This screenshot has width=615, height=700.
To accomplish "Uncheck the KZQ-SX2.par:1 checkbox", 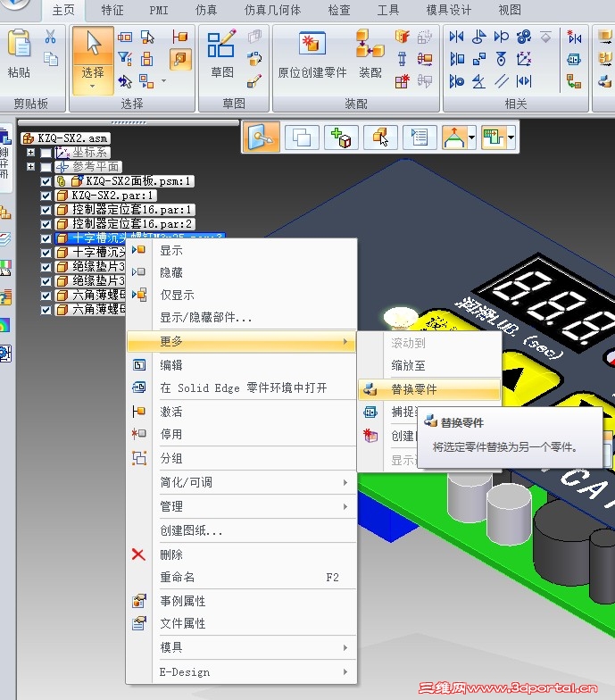I will click(46, 196).
